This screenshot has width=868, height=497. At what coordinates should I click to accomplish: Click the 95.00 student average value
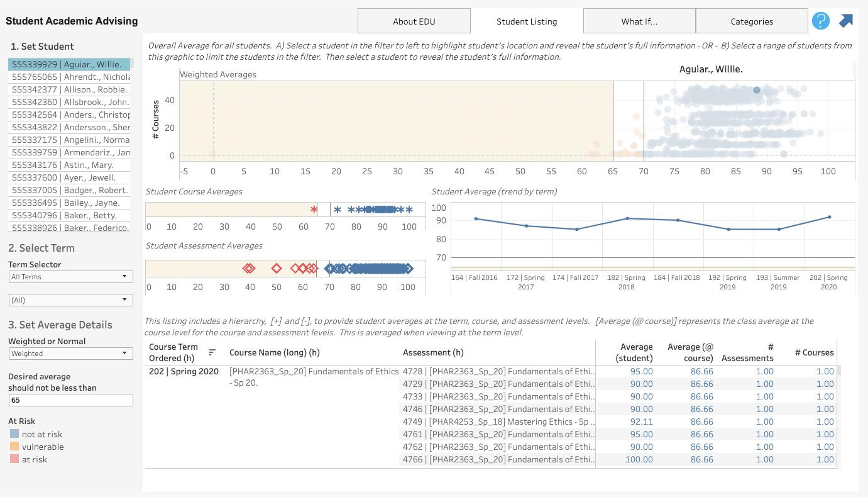point(641,371)
